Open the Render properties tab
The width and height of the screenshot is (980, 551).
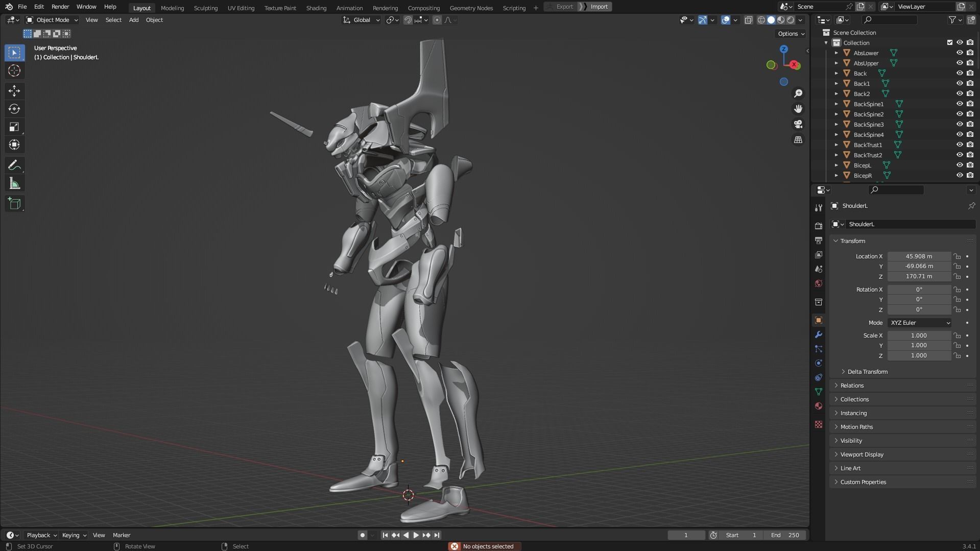click(819, 226)
